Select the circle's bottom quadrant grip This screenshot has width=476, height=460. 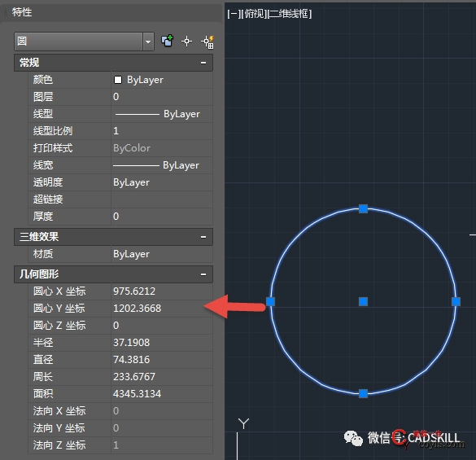click(x=364, y=394)
